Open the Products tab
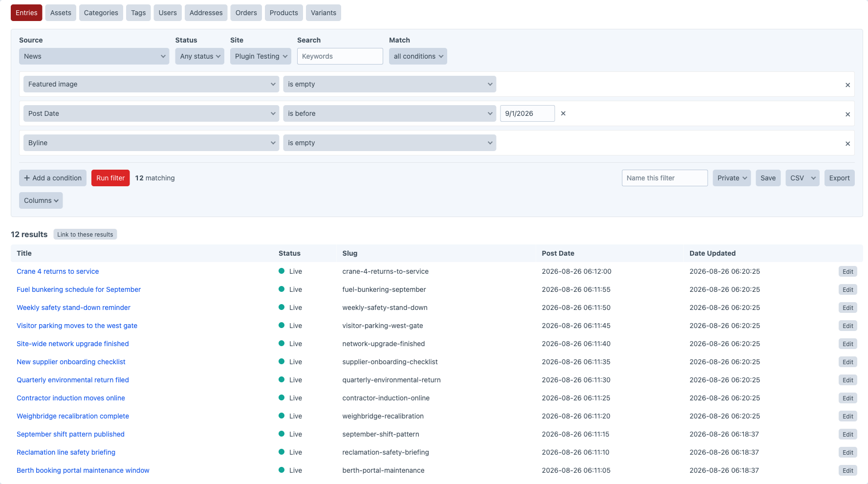Viewport: 868px width, 484px height. tap(284, 13)
